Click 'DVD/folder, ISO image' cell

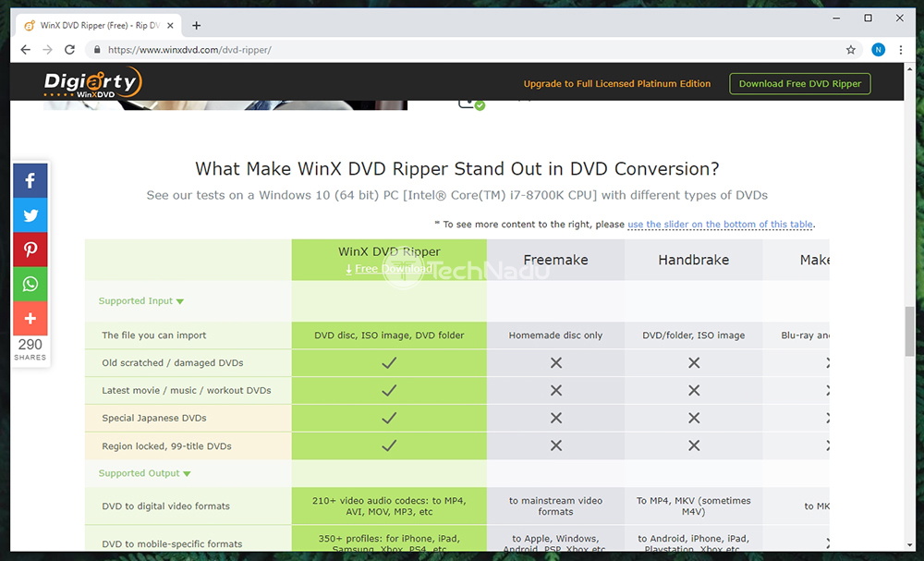pyautogui.click(x=694, y=335)
